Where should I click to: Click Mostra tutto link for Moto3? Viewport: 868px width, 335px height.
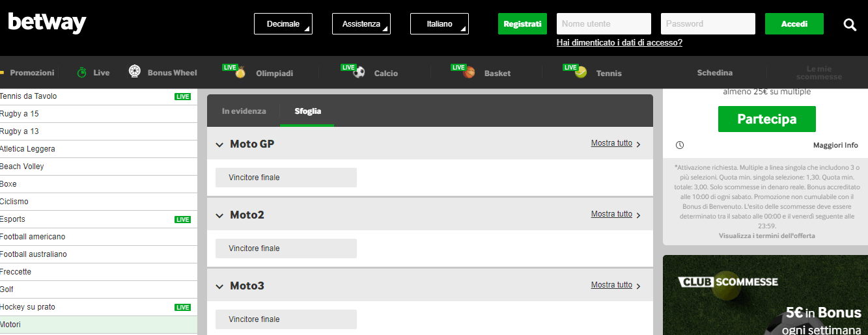(x=611, y=285)
